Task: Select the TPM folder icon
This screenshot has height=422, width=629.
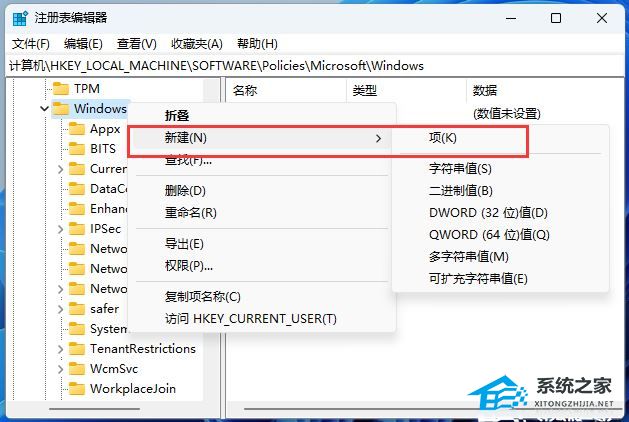Action: [x=61, y=88]
